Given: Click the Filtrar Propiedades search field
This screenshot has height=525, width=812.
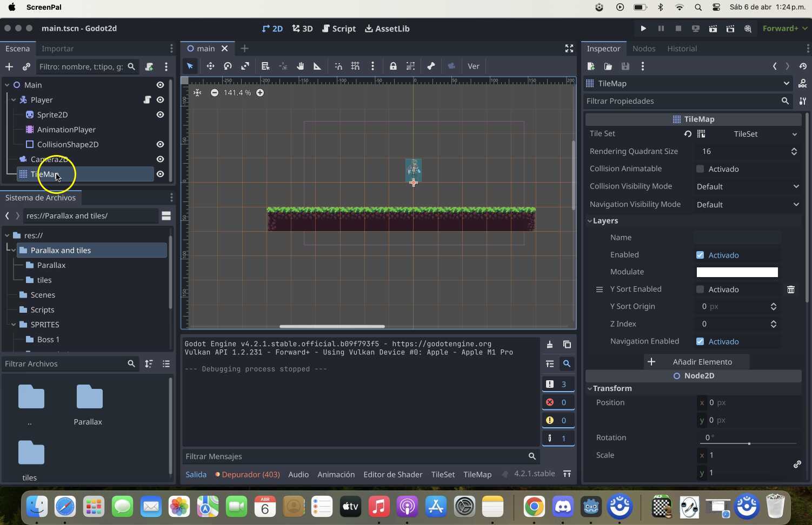Looking at the screenshot, I should (687, 101).
